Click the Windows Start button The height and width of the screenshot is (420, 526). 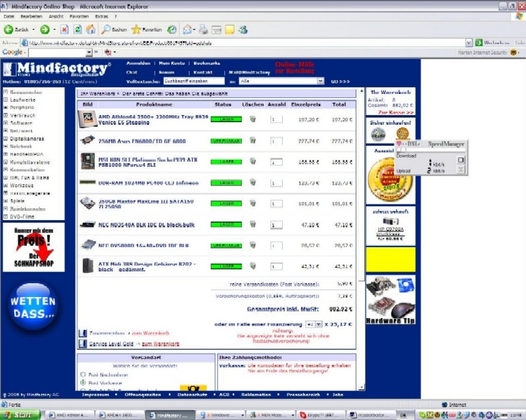pyautogui.click(x=20, y=415)
